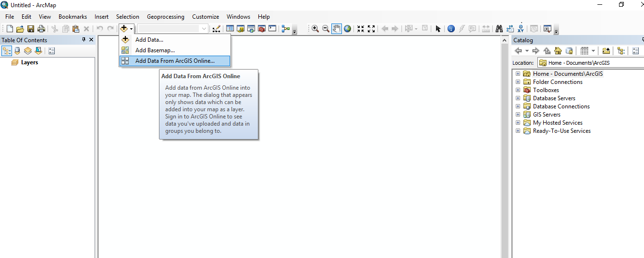Open the ArcToolbox window

tap(262, 29)
